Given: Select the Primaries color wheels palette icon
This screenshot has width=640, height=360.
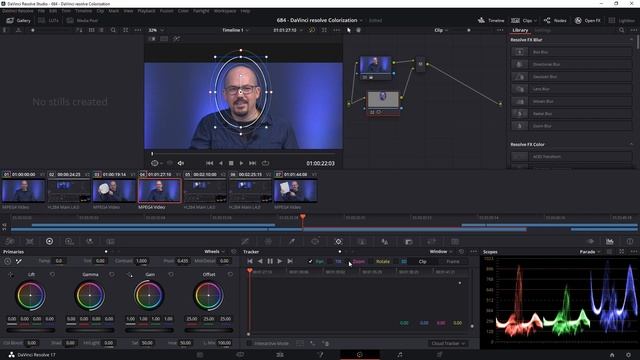Looking at the screenshot, I should pos(49,242).
